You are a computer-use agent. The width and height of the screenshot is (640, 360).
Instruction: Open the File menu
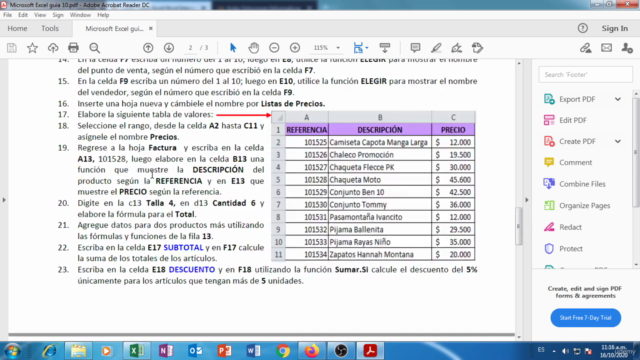point(7,15)
